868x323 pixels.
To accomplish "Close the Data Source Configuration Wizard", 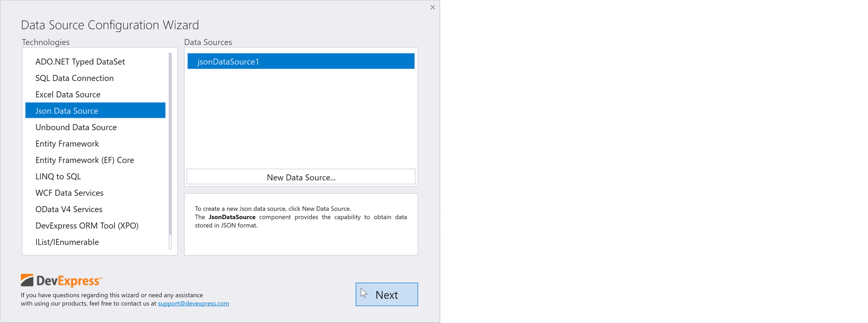I will (432, 7).
